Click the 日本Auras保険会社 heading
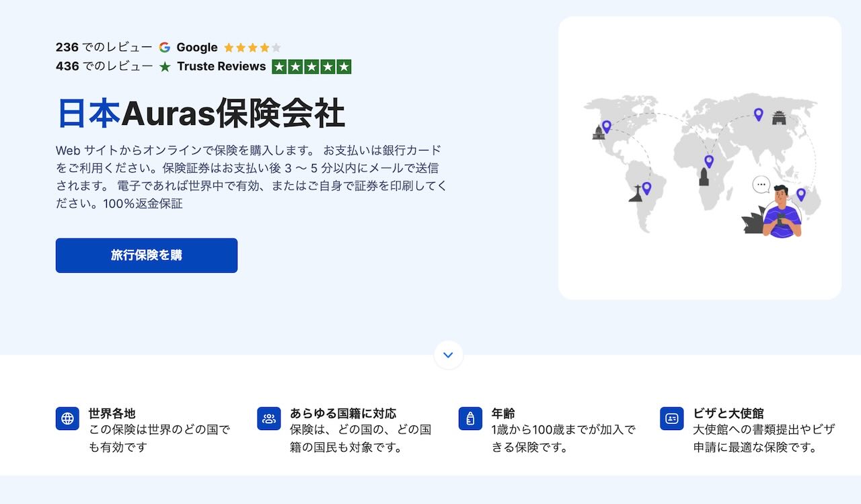Screen dimensions: 861x504 [x=200, y=113]
